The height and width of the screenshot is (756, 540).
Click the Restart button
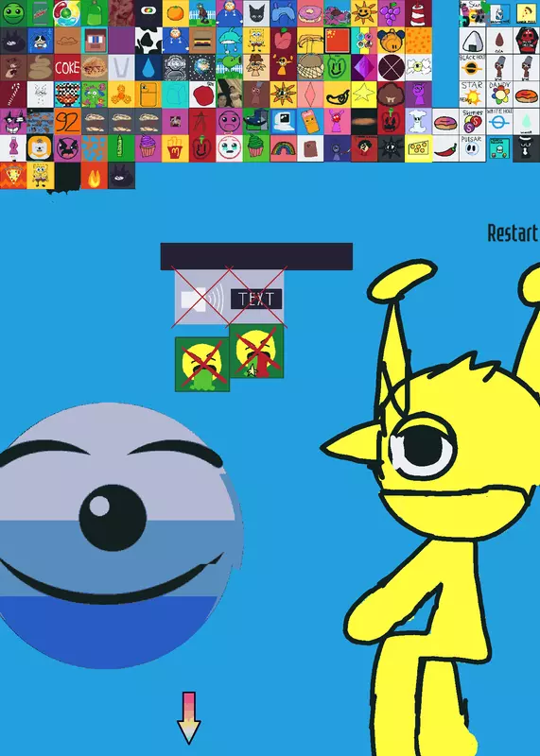point(513,232)
